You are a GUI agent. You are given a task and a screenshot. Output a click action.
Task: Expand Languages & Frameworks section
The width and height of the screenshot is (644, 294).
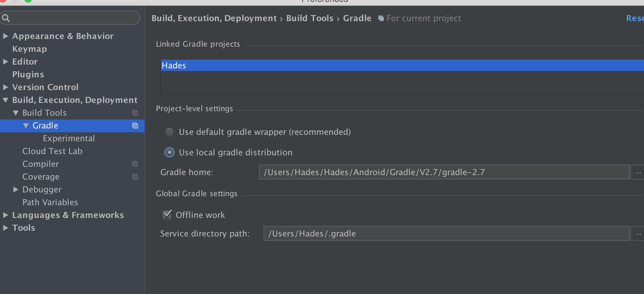[6, 215]
